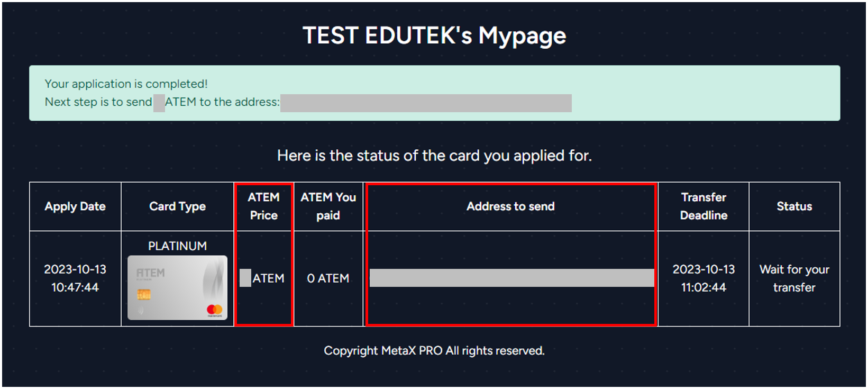Click the "Wait for your transfer" status
This screenshot has width=868, height=389.
tap(794, 278)
